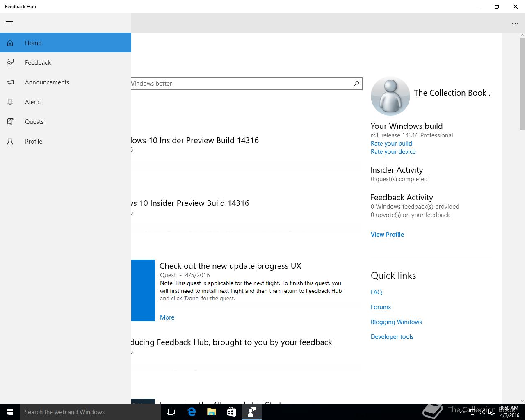Viewport: 525px width, 420px height.
Task: Open the View Profile link
Action: click(387, 235)
